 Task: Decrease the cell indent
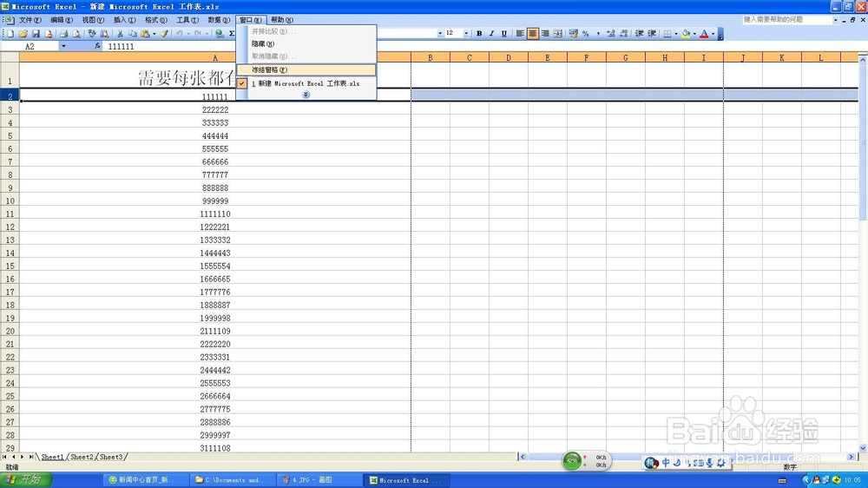(x=640, y=34)
